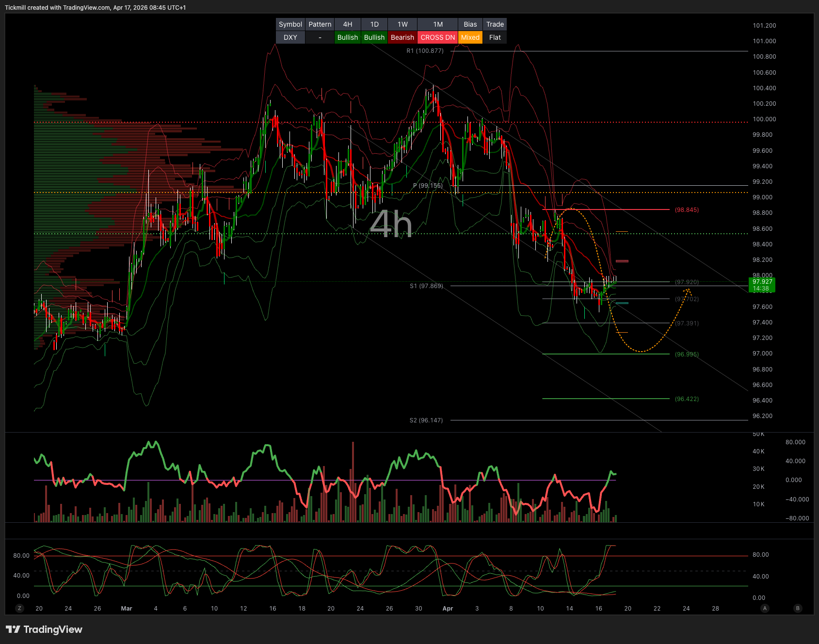This screenshot has height=644, width=819.
Task: Click the 1W Bearish status cell
Action: 402,37
